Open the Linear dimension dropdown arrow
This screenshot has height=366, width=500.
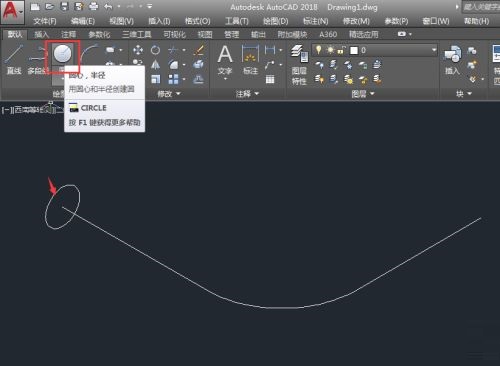tap(281, 50)
